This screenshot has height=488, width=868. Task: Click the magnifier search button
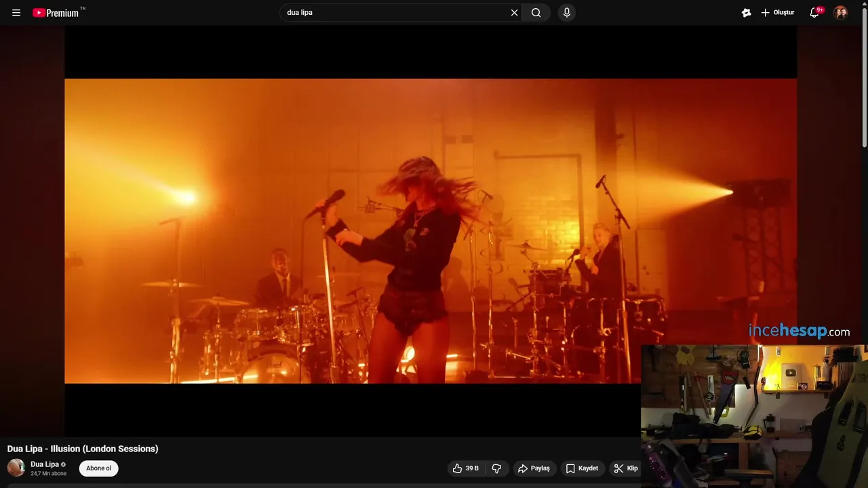[x=536, y=12]
